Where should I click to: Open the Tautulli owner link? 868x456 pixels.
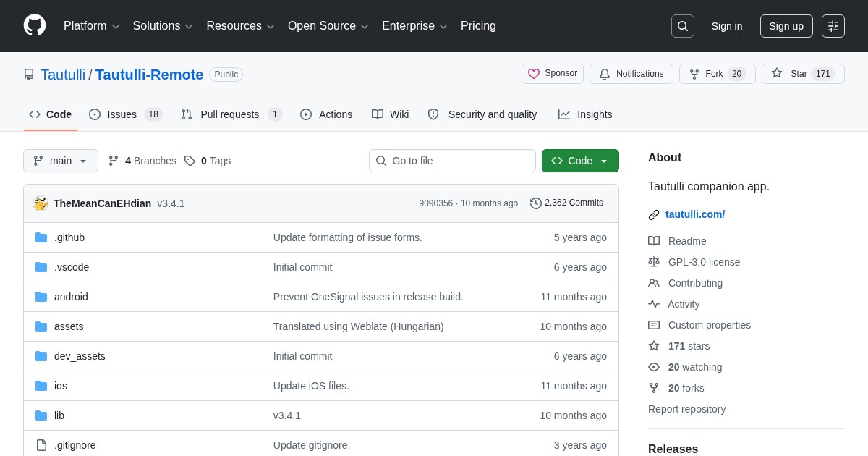pos(63,75)
